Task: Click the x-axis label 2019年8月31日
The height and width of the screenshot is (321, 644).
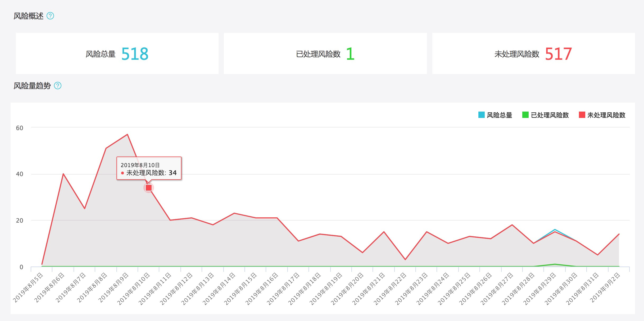Action: click(x=582, y=289)
